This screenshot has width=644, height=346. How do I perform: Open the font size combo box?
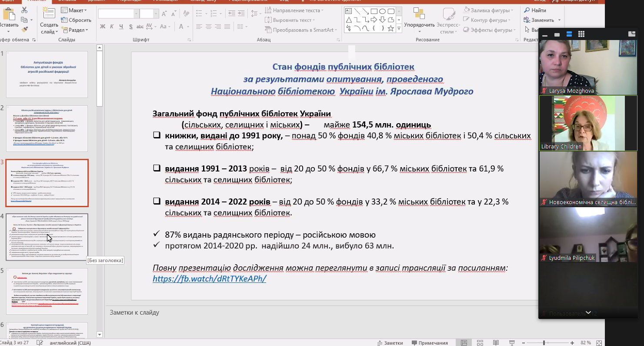click(x=149, y=14)
